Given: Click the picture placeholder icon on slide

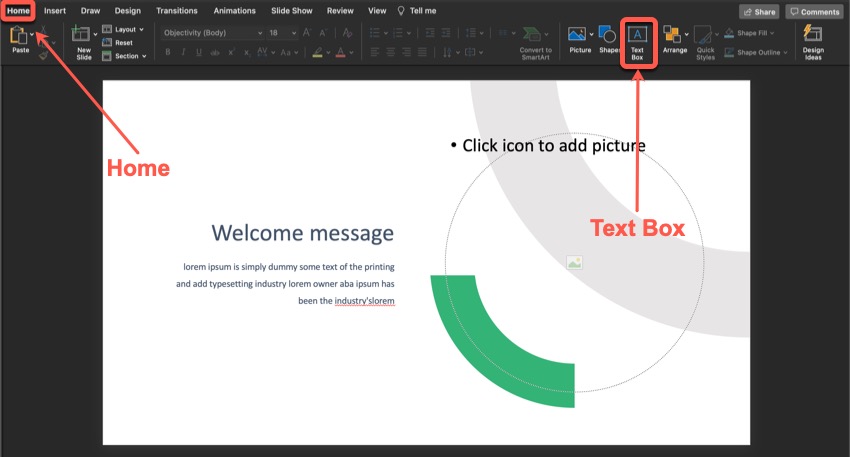Looking at the screenshot, I should click(x=574, y=263).
